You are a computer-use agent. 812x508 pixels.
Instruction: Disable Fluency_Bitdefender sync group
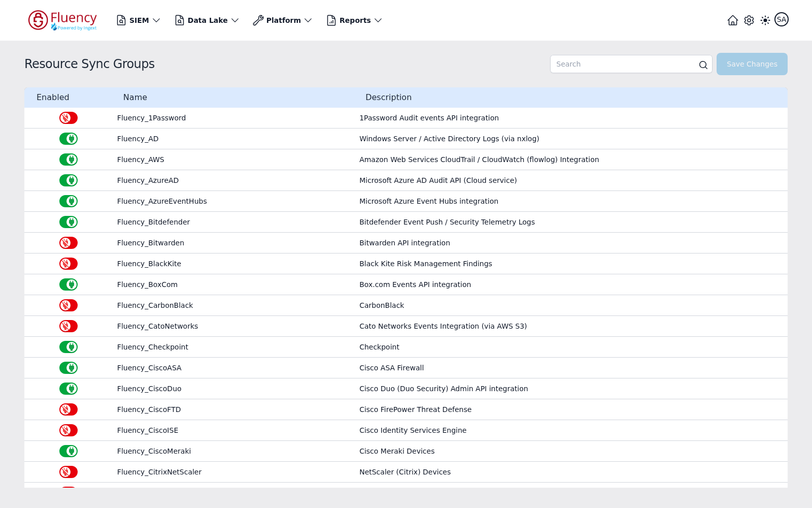[x=69, y=222]
